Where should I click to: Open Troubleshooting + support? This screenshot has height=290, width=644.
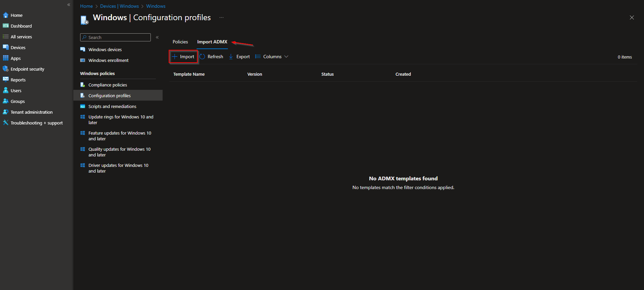point(36,123)
